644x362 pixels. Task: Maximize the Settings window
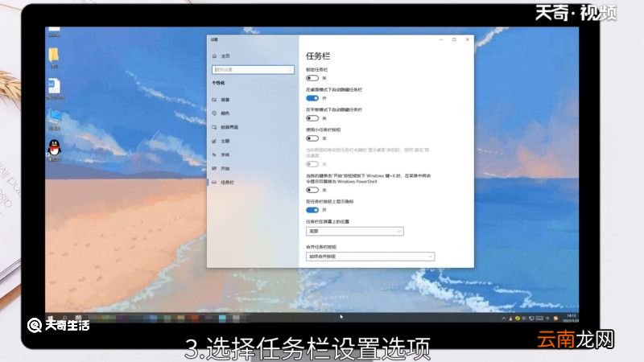pyautogui.click(x=454, y=39)
